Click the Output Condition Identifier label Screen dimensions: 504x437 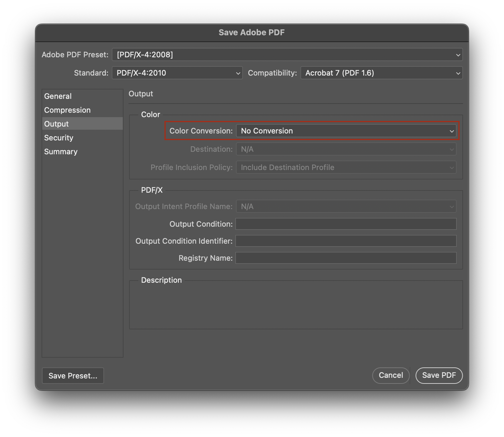[x=184, y=241]
